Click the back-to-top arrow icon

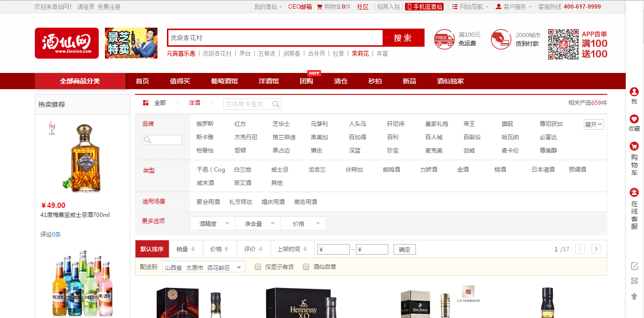634,297
